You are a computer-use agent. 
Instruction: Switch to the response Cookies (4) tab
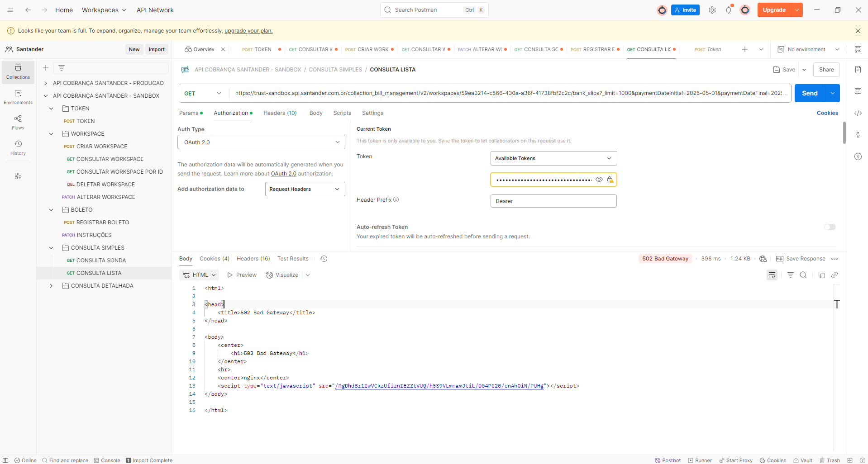pos(215,259)
